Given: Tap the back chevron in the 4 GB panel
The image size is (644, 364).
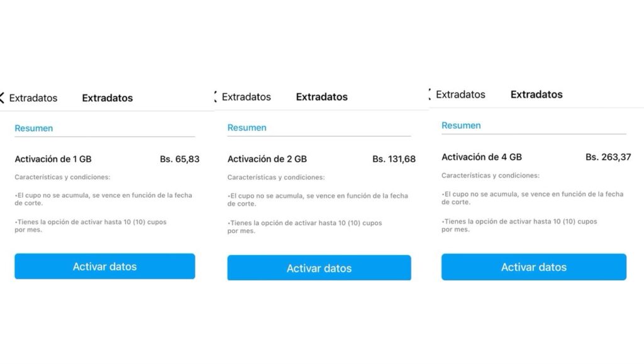Looking at the screenshot, I should pos(430,94).
